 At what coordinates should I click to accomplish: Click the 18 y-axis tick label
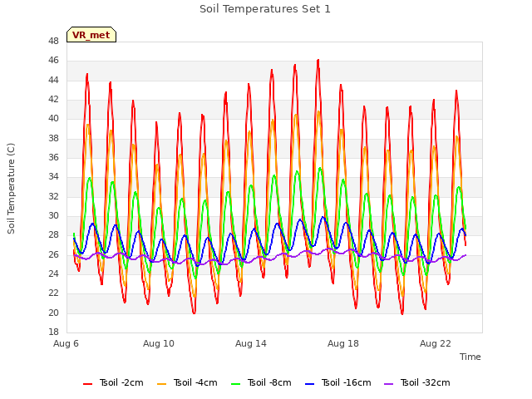[53, 332]
